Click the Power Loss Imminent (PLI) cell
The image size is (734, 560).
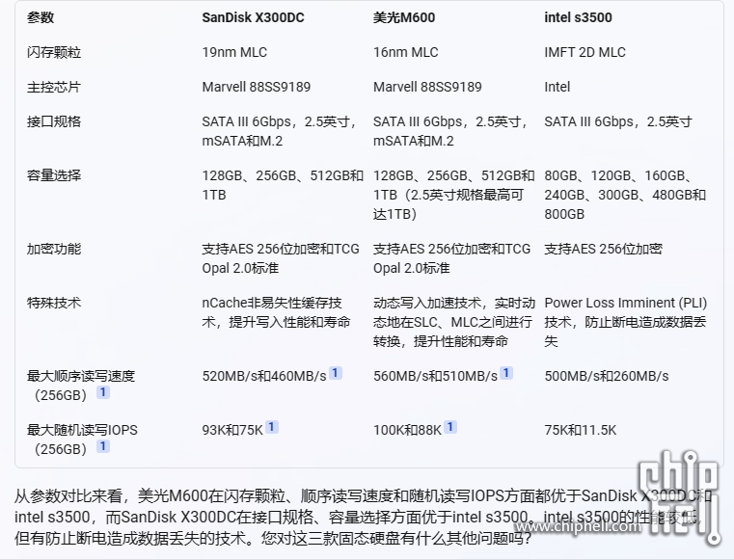coord(626,322)
